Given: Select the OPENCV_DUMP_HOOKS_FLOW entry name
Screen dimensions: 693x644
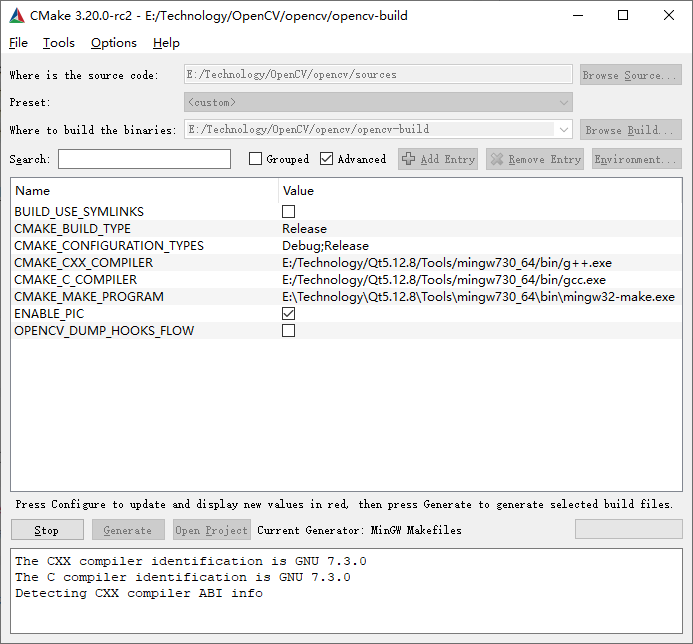Looking at the screenshot, I should pyautogui.click(x=104, y=331).
